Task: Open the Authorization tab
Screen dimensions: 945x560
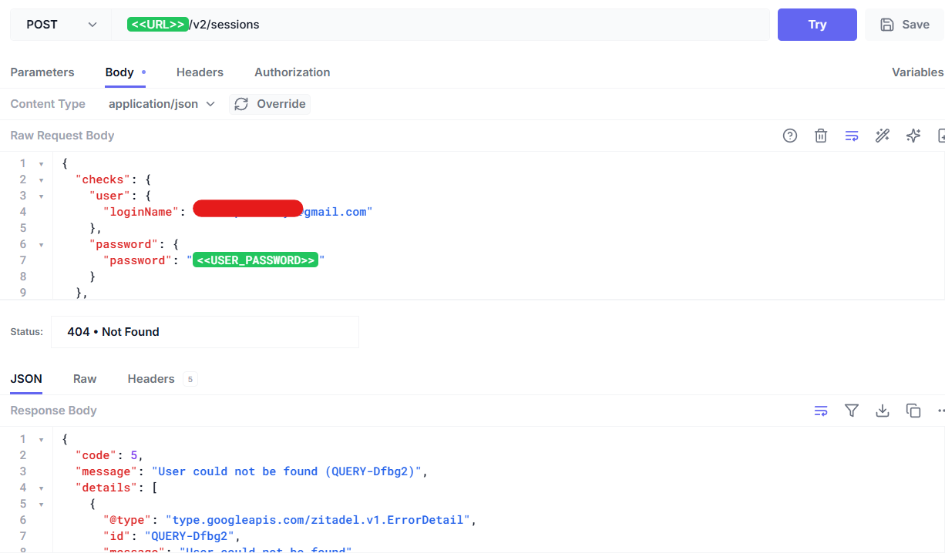Action: [x=292, y=72]
